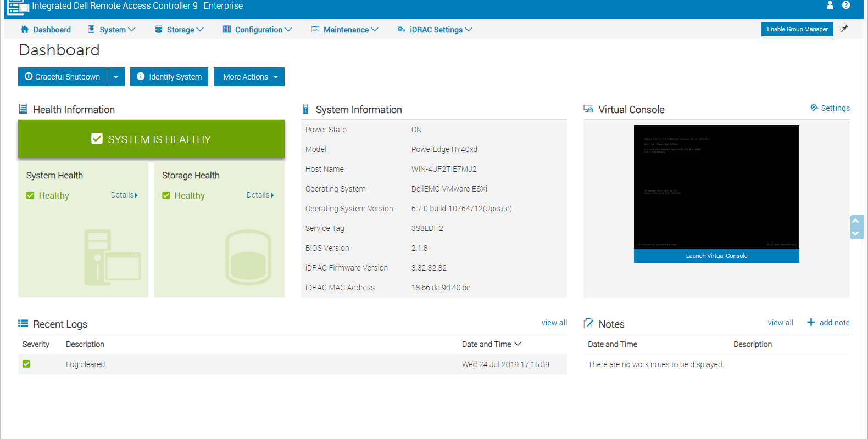This screenshot has height=439, width=868.
Task: Open Storage Health Details link
Action: tap(260, 195)
